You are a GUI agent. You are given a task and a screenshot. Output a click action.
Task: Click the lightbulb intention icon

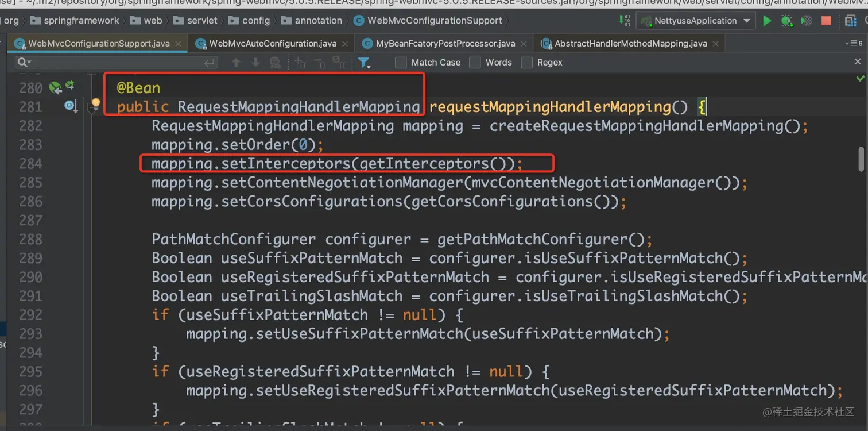pyautogui.click(x=96, y=103)
